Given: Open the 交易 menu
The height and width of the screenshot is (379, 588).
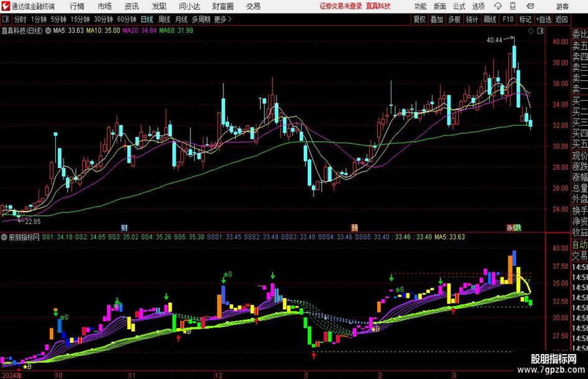Looking at the screenshot, I should click(253, 6).
